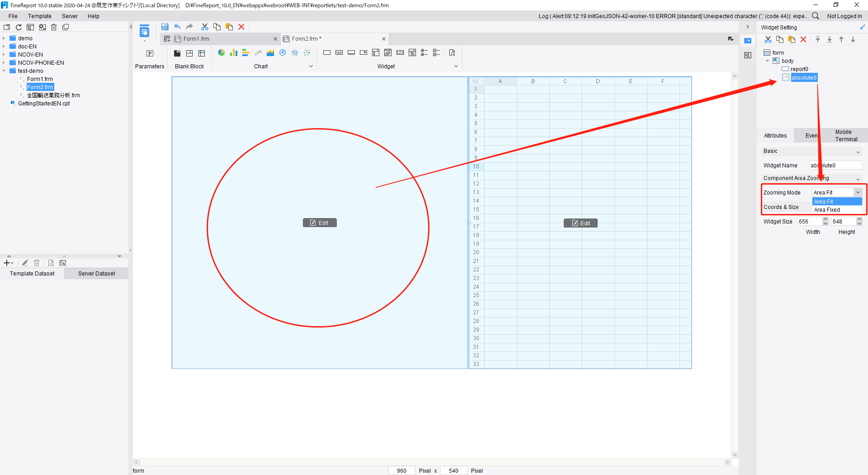
Task: Collapse the body node in the widget tree
Action: coord(766,61)
